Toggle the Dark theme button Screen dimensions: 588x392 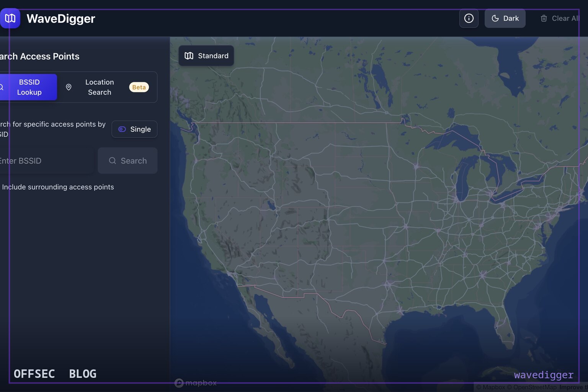(505, 18)
